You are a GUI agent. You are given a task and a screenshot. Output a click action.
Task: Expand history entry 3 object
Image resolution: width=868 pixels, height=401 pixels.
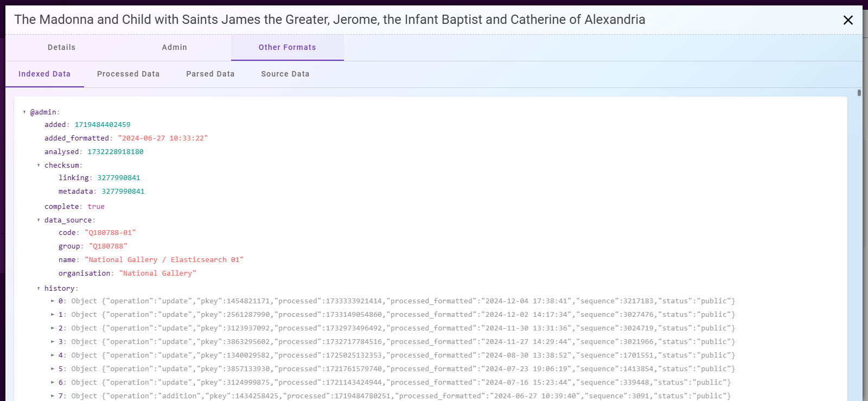[x=53, y=342]
